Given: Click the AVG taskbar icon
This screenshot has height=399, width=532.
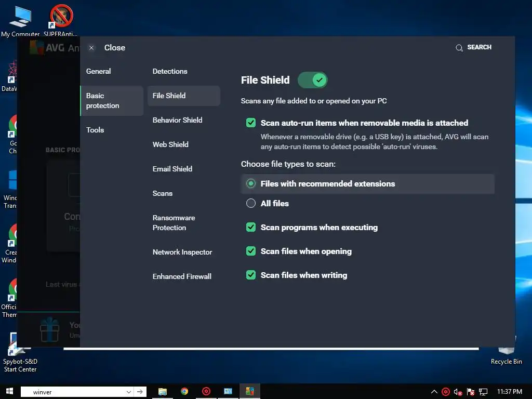Looking at the screenshot, I should point(250,392).
